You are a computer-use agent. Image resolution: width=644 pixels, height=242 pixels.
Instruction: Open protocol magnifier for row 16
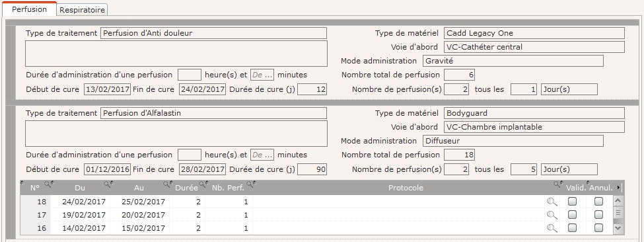552,228
